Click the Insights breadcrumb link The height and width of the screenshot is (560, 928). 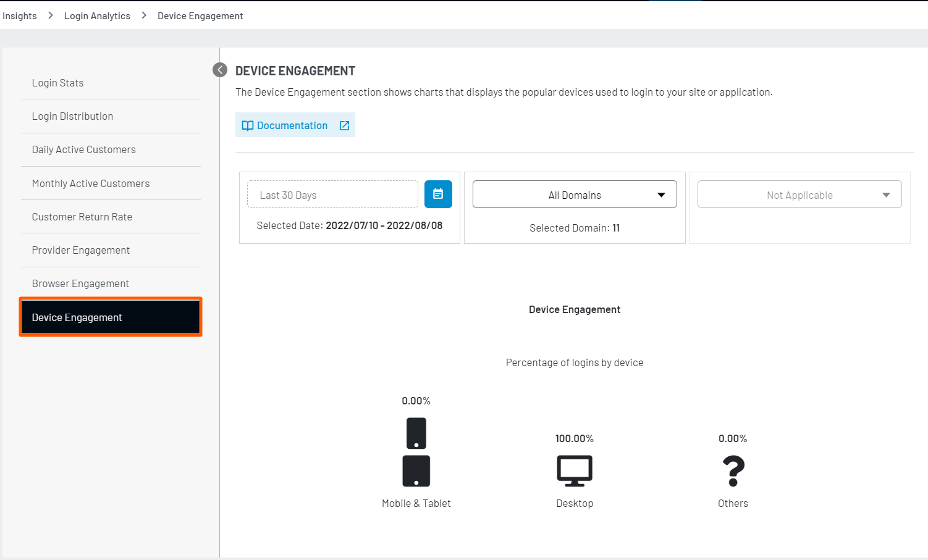click(x=19, y=15)
